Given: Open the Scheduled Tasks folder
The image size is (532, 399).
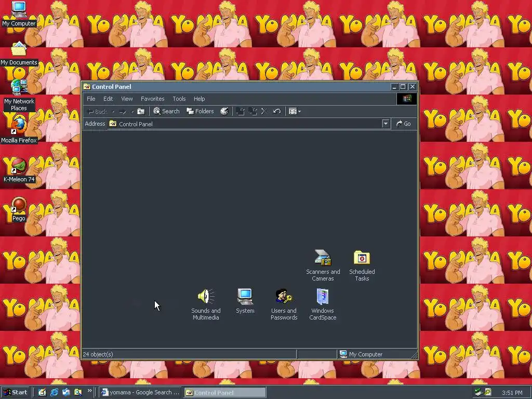Looking at the screenshot, I should (362, 265).
